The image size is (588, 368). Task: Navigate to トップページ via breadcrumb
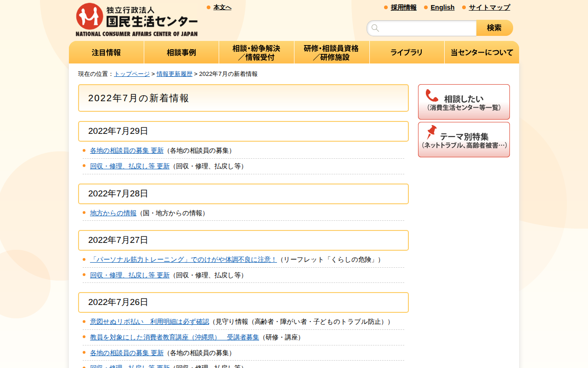pyautogui.click(x=131, y=73)
